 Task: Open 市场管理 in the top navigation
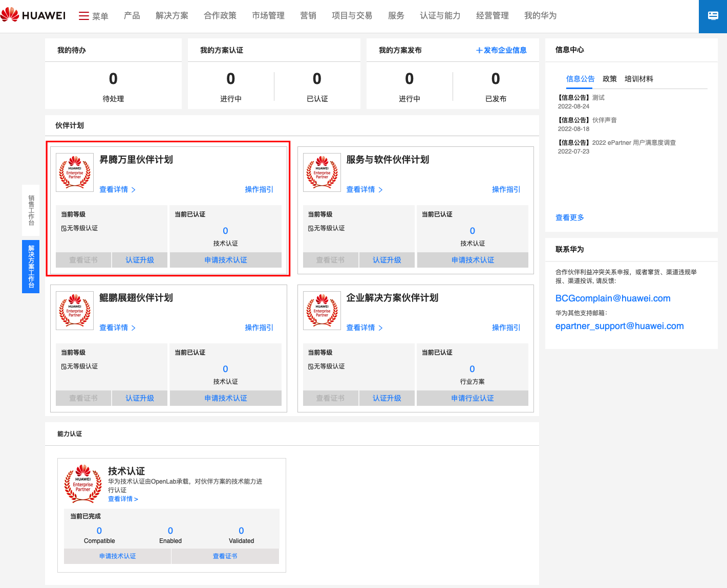[268, 16]
